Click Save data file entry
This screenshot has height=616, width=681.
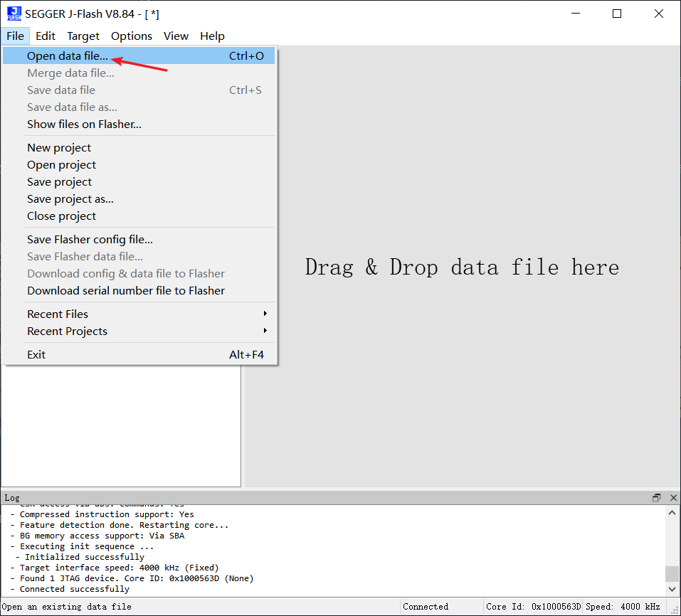click(139, 90)
